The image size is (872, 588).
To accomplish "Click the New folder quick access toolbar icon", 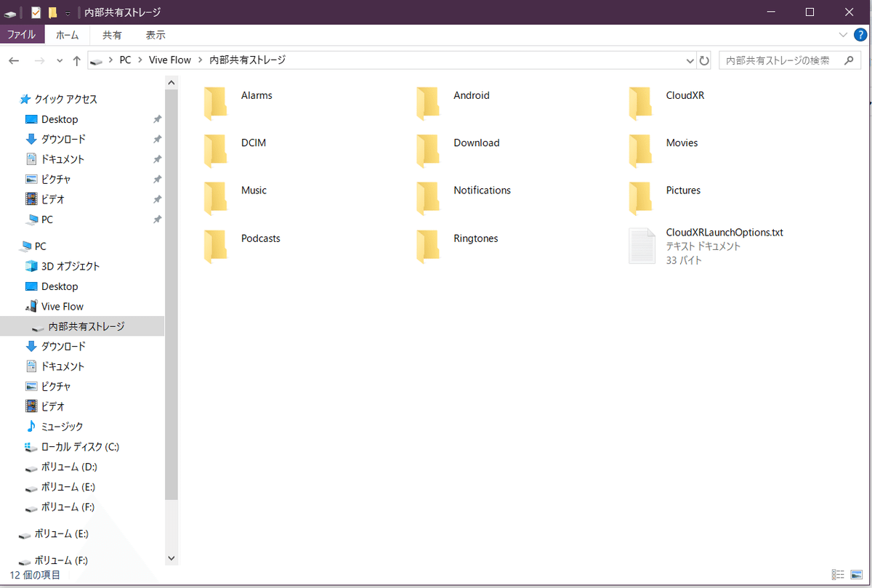I will (x=52, y=12).
